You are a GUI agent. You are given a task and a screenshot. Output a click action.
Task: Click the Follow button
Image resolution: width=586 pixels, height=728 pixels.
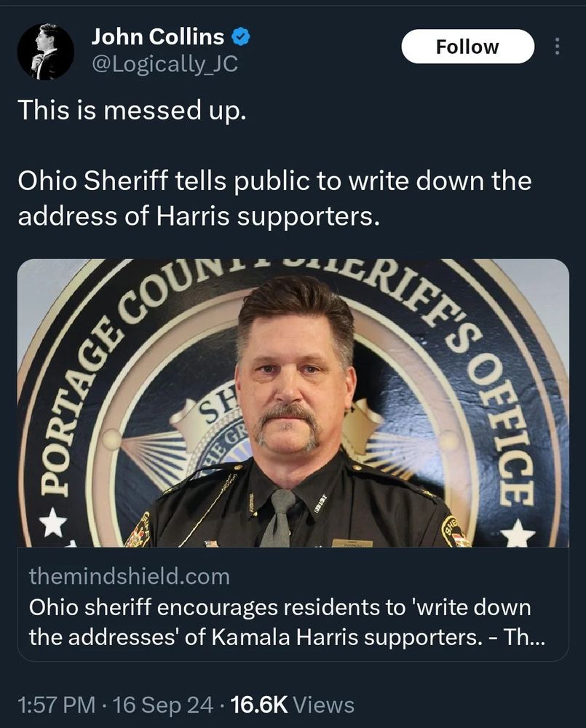pos(467,45)
